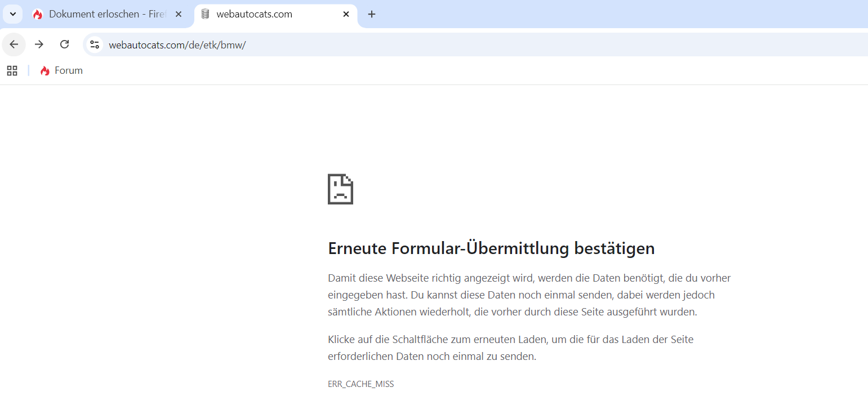Close the webautocats.com tab
Image resolution: width=868 pixels, height=414 pixels.
click(346, 14)
